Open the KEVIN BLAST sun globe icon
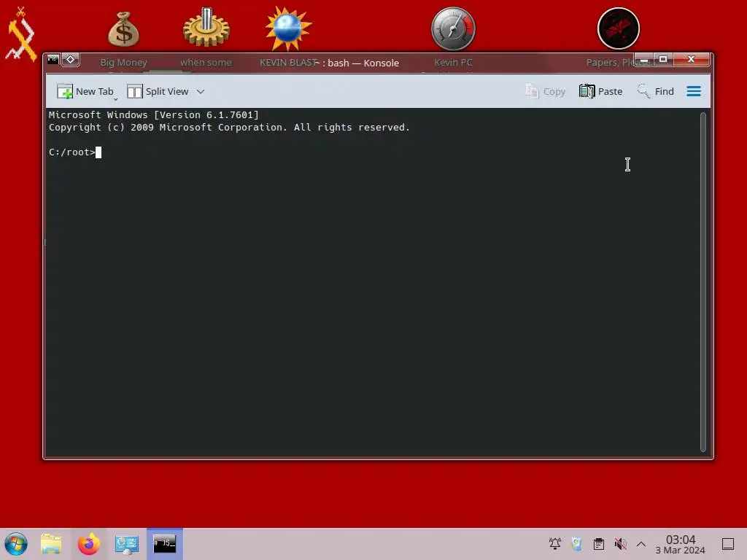Screen dimensions: 747x560 point(288,28)
